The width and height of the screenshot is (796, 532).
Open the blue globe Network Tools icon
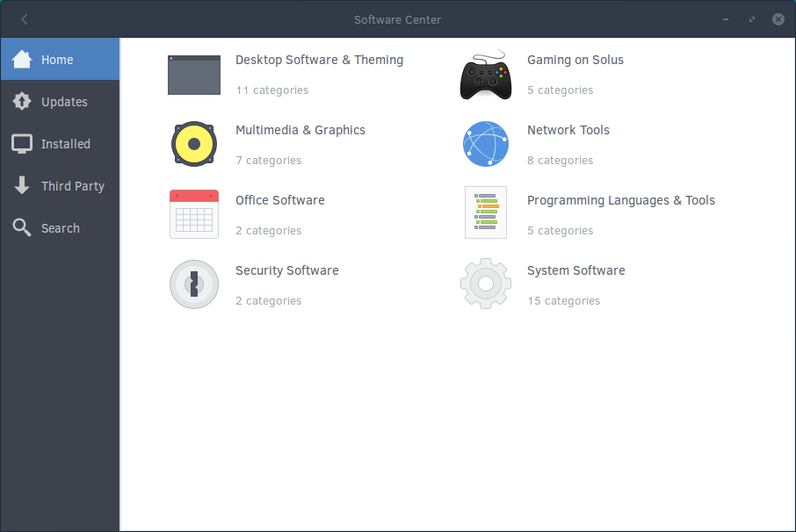(x=485, y=144)
